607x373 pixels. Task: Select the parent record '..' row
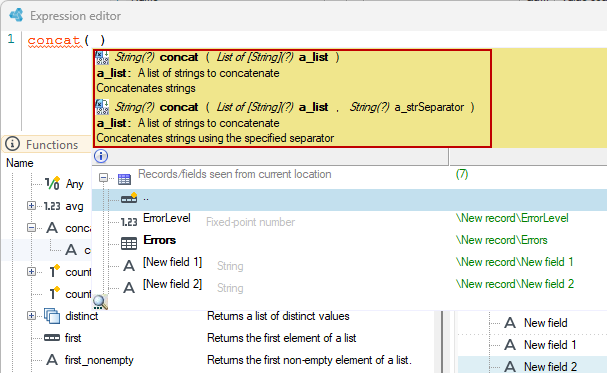pyautogui.click(x=349, y=200)
